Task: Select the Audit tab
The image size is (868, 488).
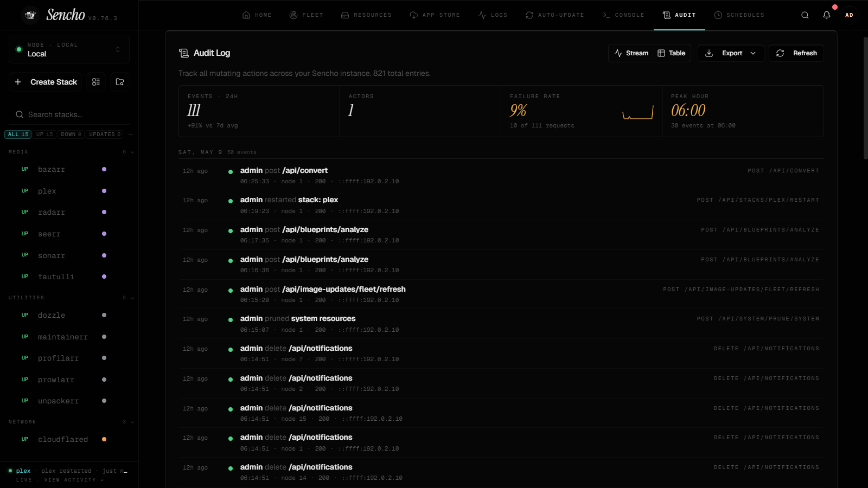Action: tap(679, 15)
